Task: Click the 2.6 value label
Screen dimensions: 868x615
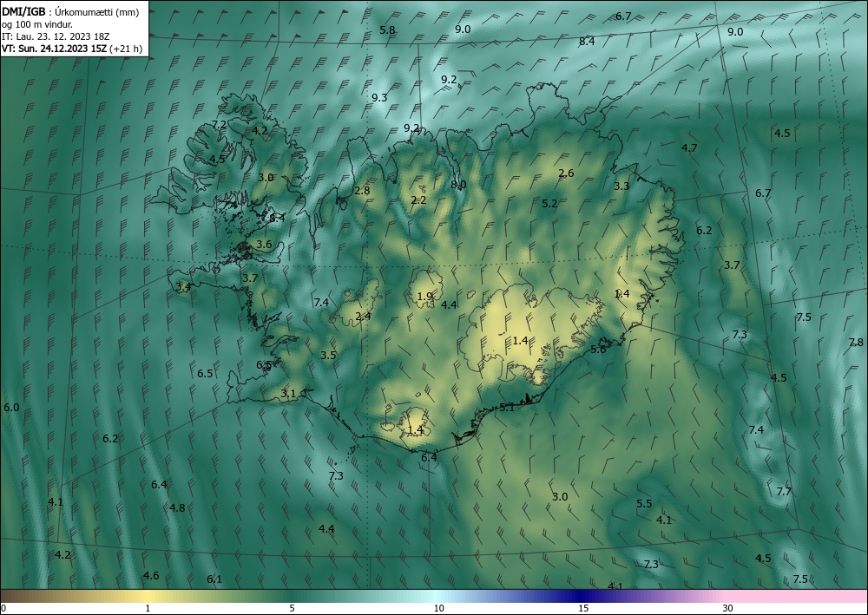Action: 566,173
